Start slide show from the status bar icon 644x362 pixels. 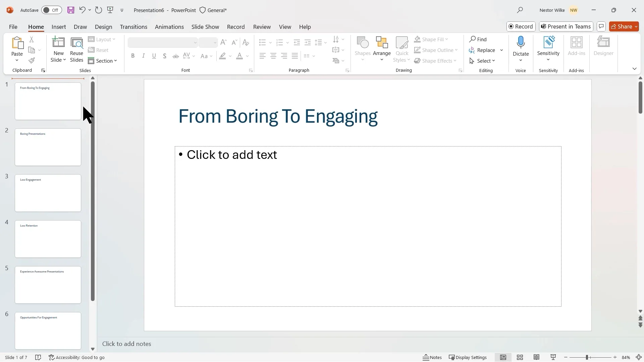[553, 357]
